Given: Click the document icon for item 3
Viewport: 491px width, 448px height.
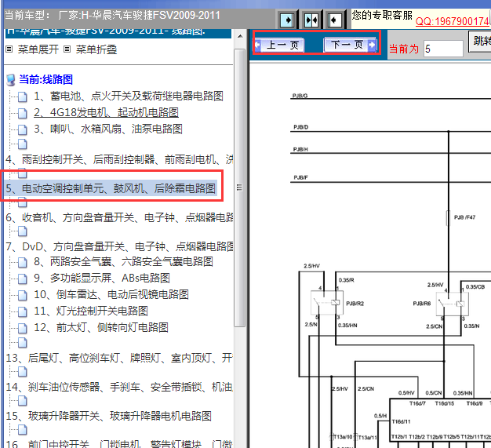Looking at the screenshot, I should (x=23, y=129).
